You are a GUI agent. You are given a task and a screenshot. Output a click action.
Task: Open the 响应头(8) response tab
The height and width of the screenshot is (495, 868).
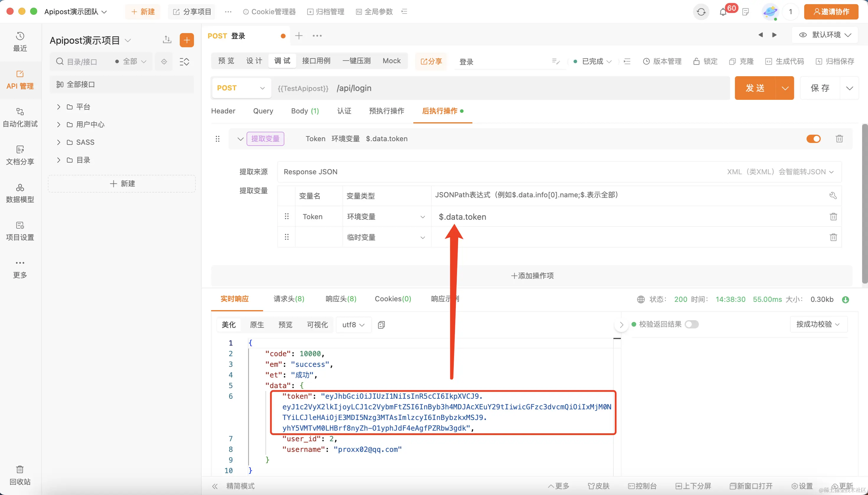pyautogui.click(x=340, y=299)
